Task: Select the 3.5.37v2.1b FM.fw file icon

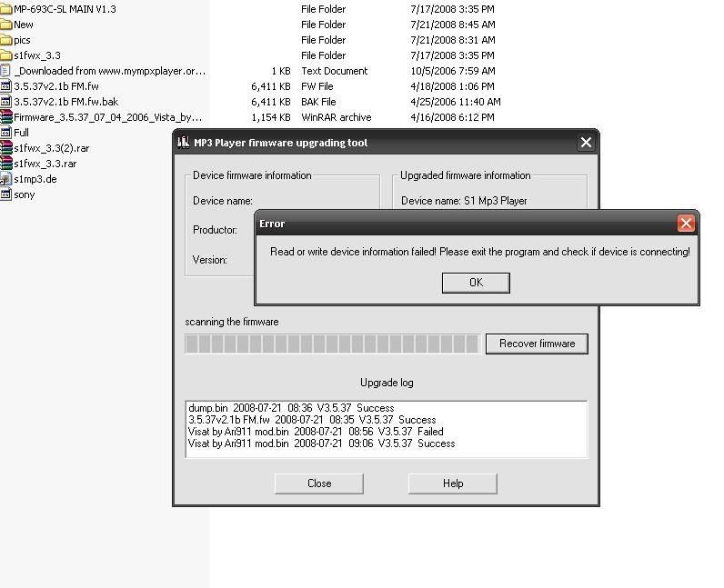Action: pyautogui.click(x=6, y=86)
